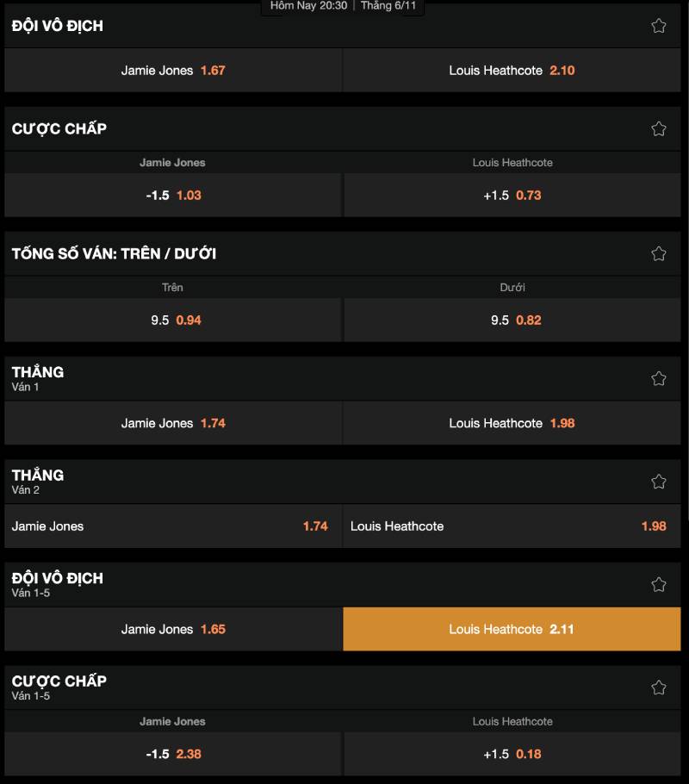Deselect highlighted Louis Heathcote 2.11 bet
The image size is (689, 784).
tap(512, 629)
